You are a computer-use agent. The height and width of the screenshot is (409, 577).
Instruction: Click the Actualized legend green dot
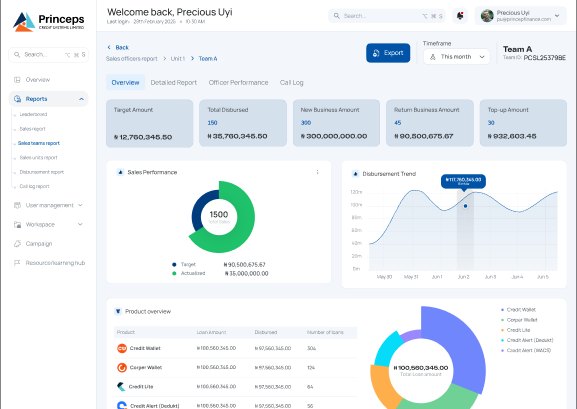point(174,273)
